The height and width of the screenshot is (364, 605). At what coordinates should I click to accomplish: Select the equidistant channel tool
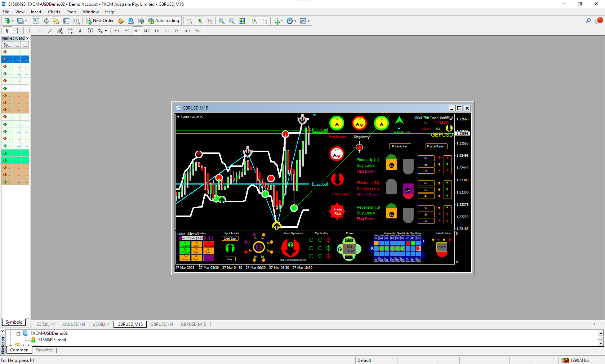tap(60, 31)
